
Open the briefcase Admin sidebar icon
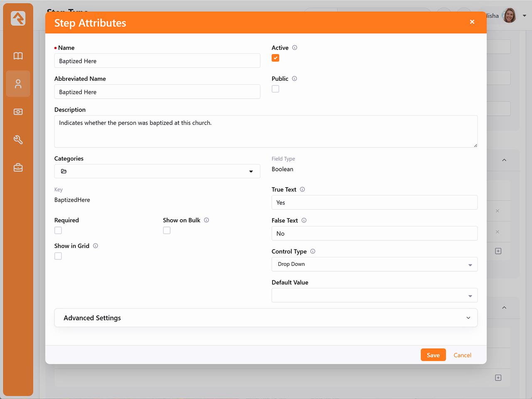[18, 168]
